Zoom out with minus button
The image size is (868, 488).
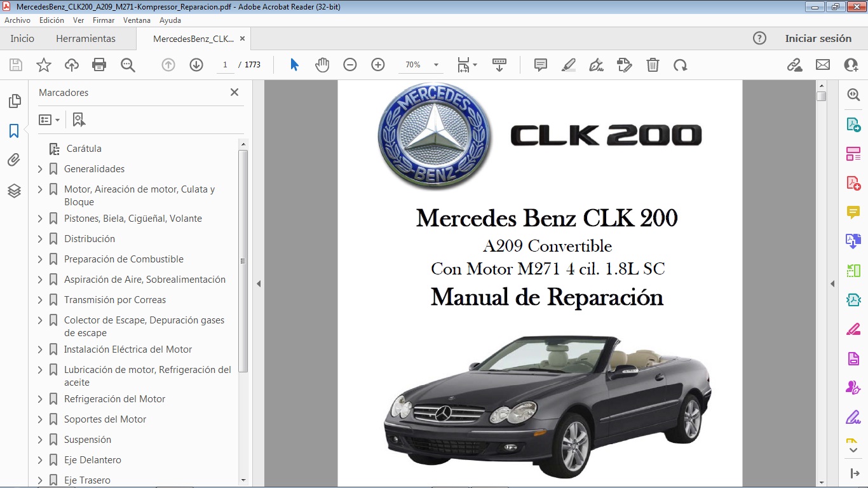point(350,65)
